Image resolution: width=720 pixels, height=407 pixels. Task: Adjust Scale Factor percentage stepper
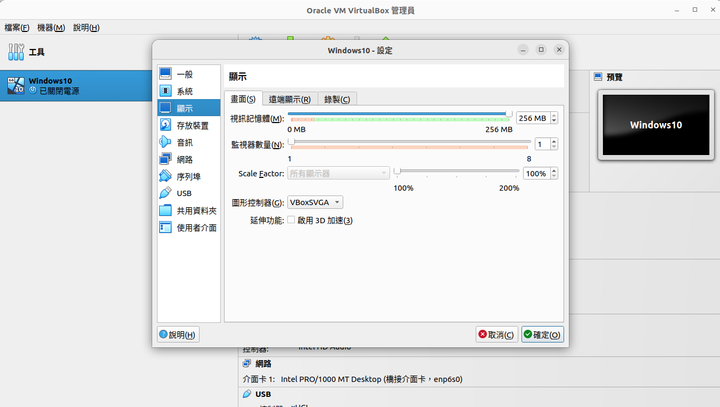554,173
